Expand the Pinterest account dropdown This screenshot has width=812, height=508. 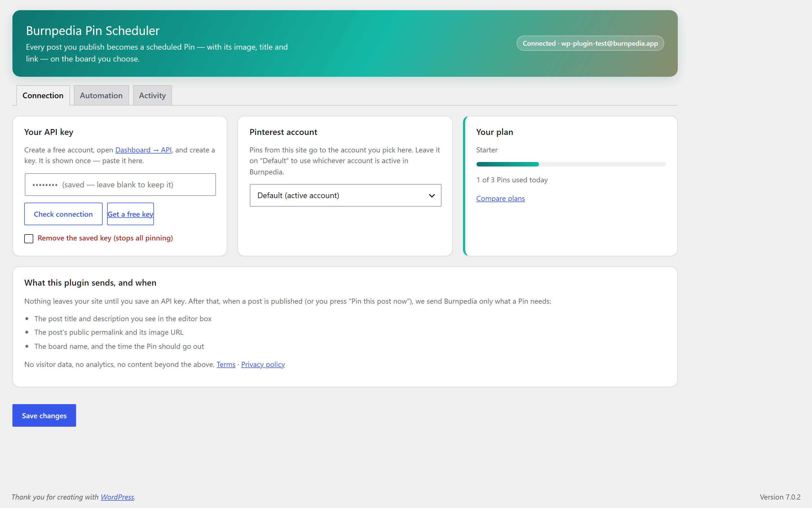coord(345,195)
